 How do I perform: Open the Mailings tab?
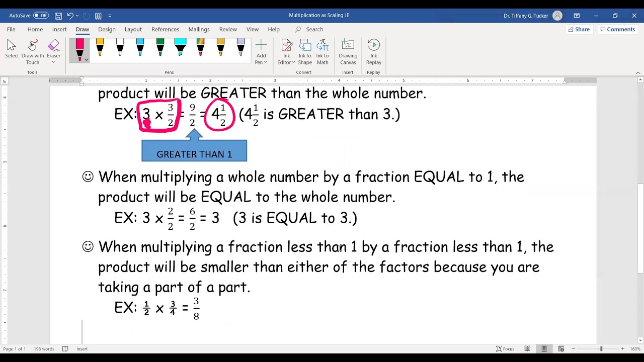199,29
